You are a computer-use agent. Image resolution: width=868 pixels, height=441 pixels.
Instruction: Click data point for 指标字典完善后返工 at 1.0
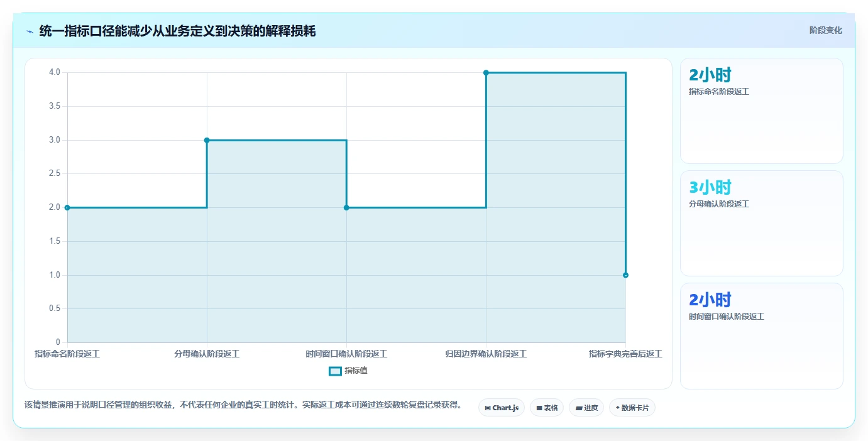[625, 275]
